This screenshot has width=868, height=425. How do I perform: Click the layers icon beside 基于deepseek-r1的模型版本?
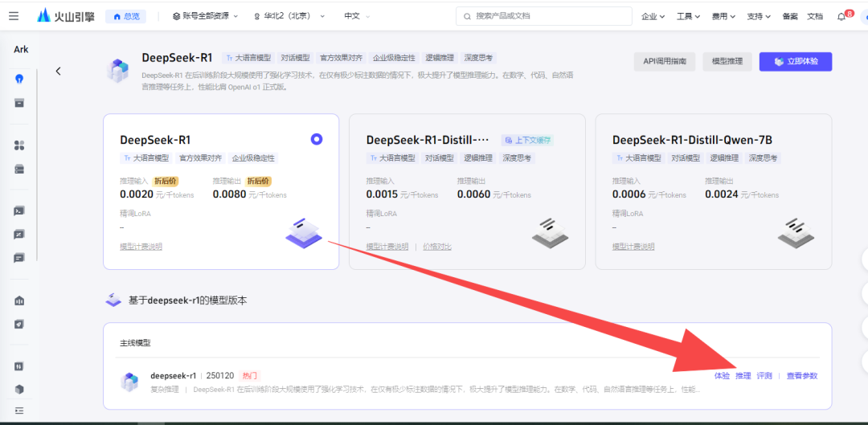pos(113,300)
